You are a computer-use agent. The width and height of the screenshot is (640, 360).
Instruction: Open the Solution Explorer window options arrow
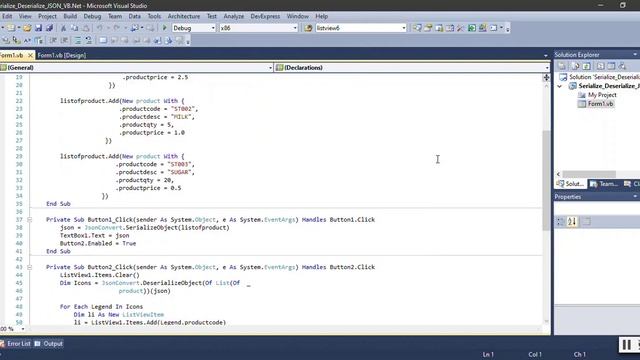pos(635,55)
